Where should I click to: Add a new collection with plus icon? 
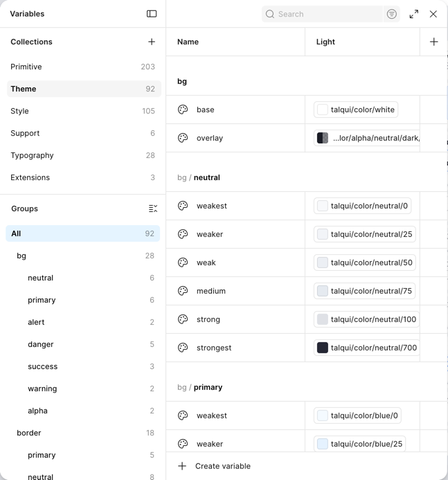(x=152, y=42)
